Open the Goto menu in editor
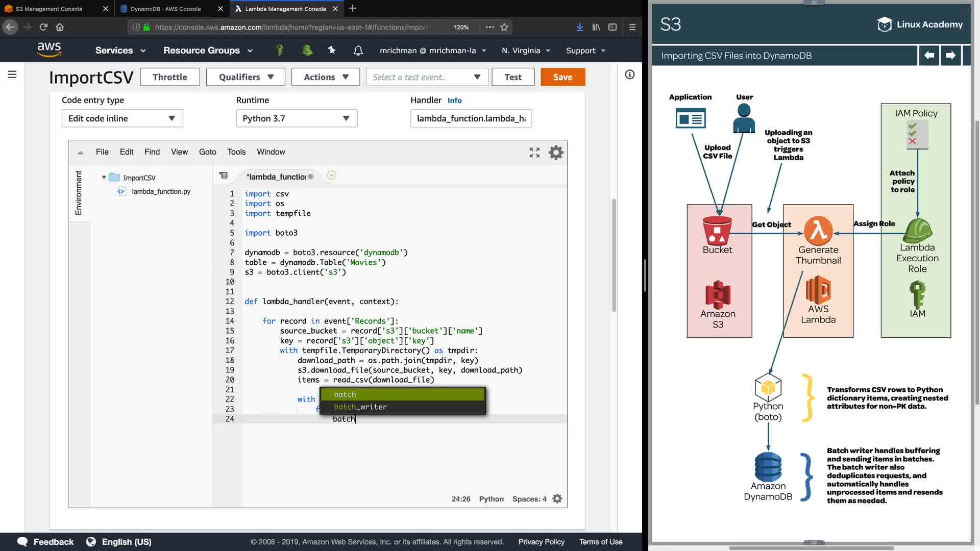The image size is (980, 551). [x=207, y=152]
